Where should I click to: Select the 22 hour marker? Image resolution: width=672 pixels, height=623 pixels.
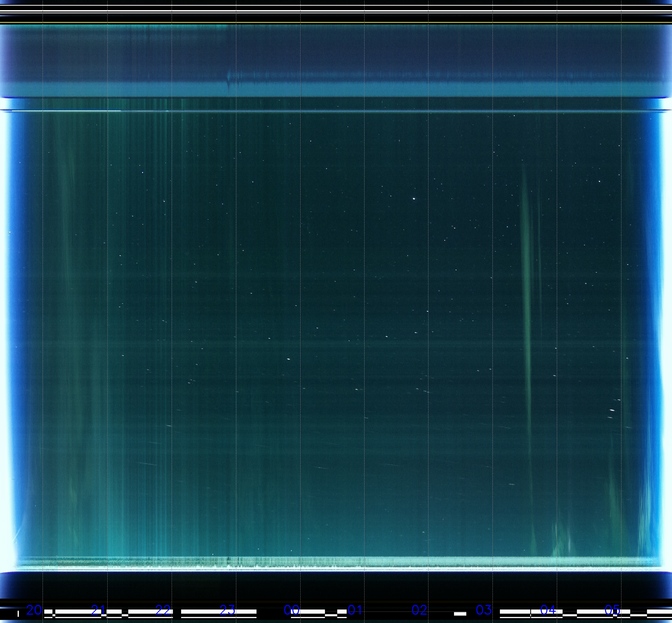pos(163,610)
